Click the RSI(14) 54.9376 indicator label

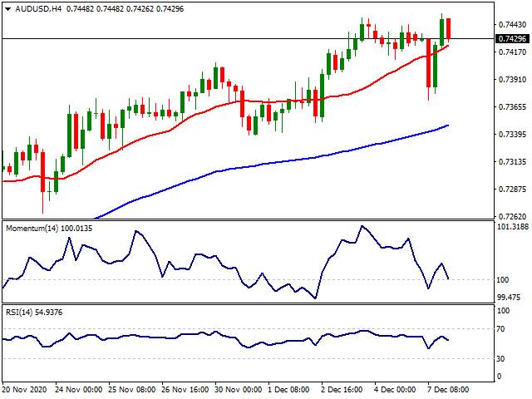coord(34,313)
